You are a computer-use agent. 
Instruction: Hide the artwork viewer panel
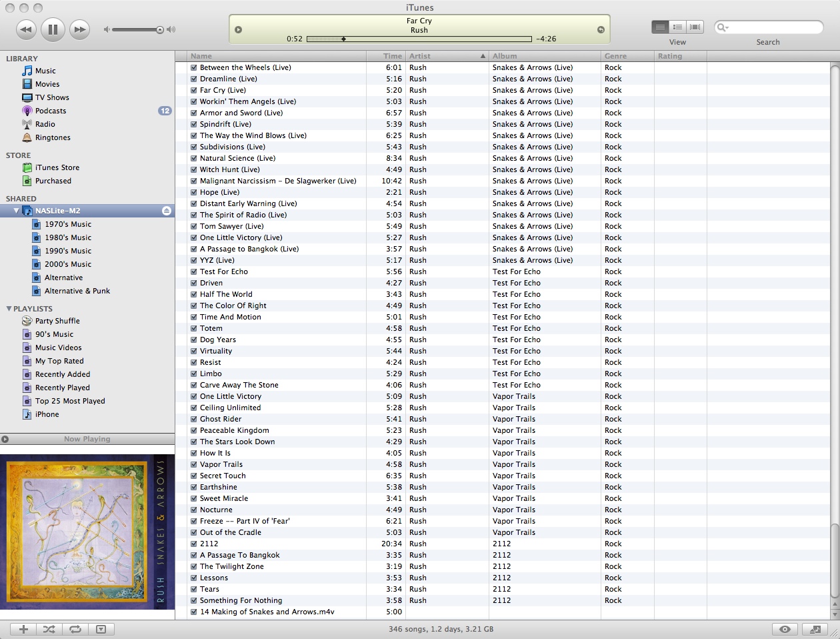pos(101,629)
